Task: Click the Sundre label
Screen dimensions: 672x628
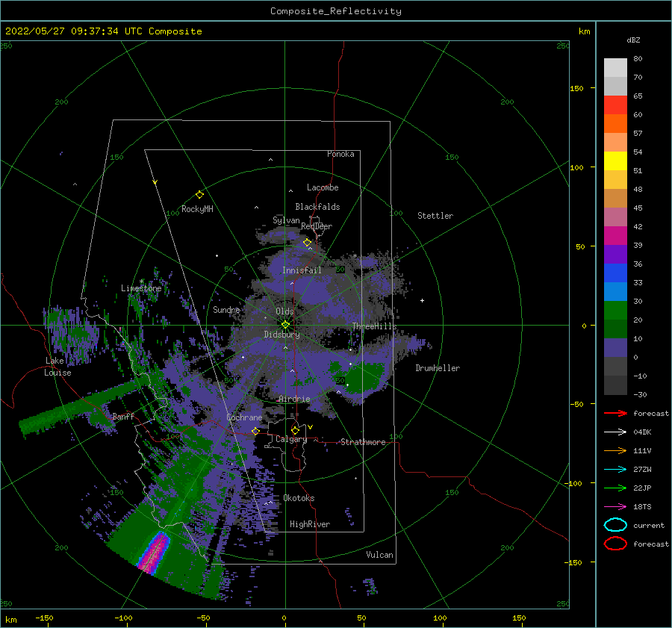Action: coord(226,309)
